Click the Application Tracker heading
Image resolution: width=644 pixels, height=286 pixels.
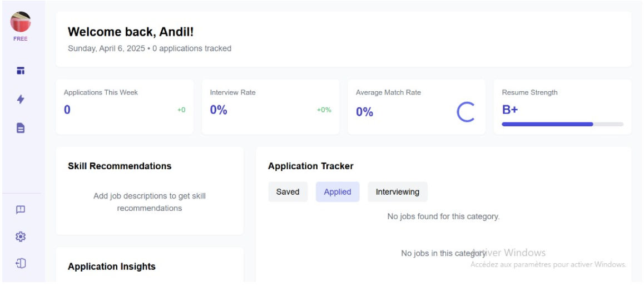310,166
